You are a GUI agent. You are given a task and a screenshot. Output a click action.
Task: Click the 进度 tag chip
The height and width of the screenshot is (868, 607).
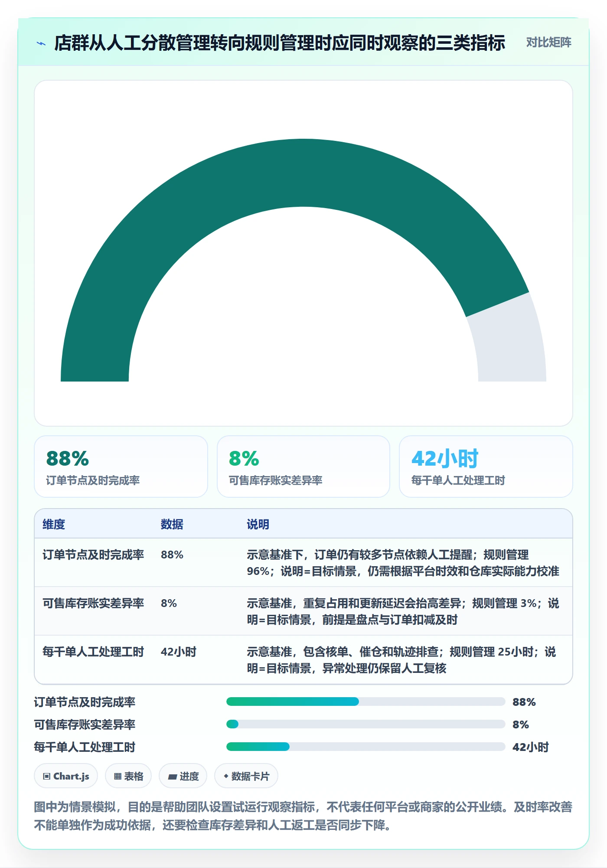(x=183, y=776)
